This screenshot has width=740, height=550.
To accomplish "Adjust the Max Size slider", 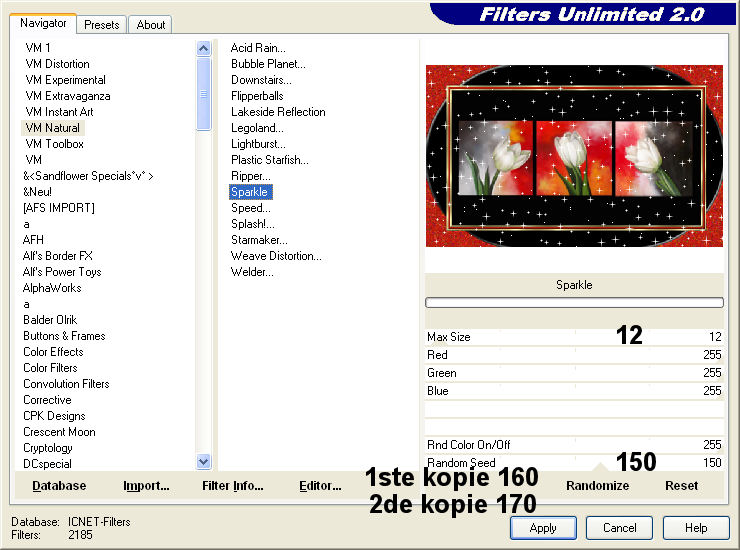I will tap(574, 337).
